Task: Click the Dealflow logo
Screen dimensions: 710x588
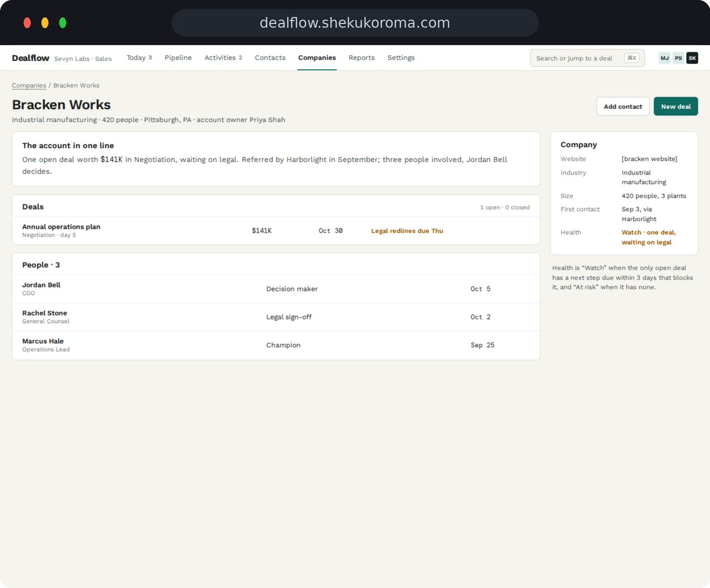Action: [30, 58]
